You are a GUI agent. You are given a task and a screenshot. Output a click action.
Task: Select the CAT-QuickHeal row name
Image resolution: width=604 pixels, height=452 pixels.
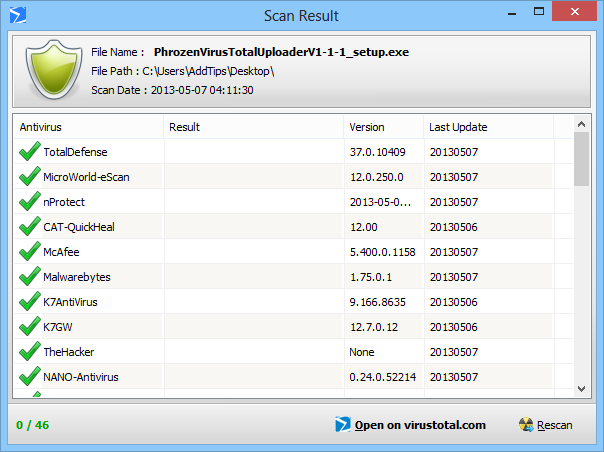[x=79, y=227]
